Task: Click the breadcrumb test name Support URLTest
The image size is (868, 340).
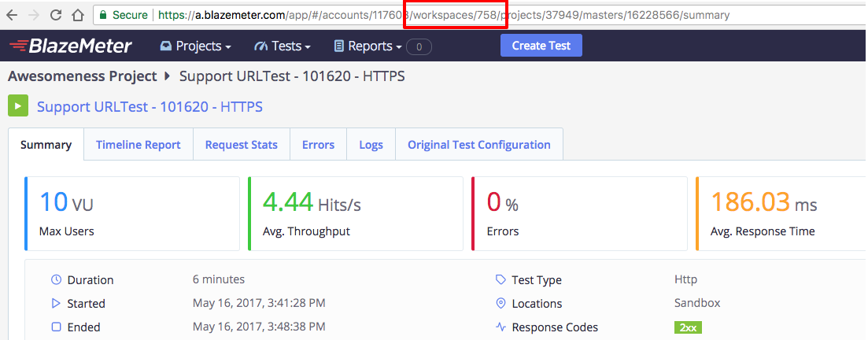Action: tap(292, 76)
